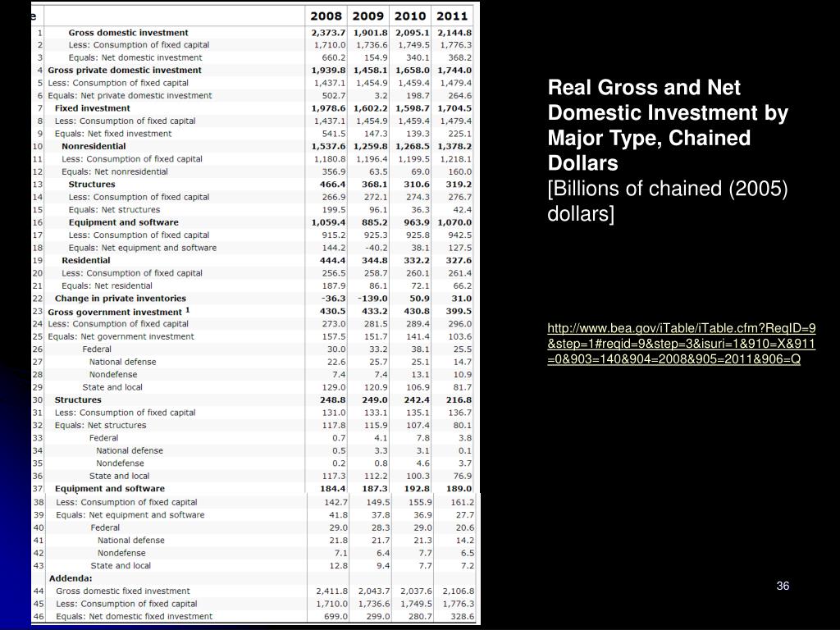Viewport: 840px width, 630px height.
Task: Select the State and local label in row 29
Action: click(112, 387)
